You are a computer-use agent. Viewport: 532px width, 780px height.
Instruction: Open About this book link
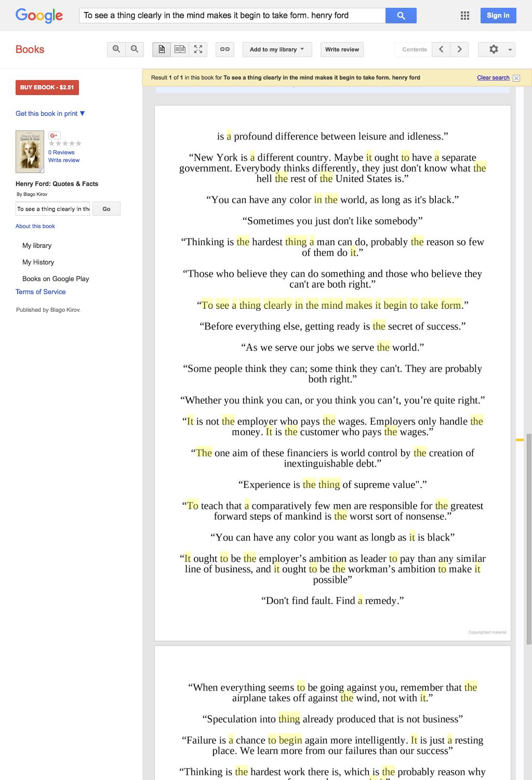pyautogui.click(x=35, y=226)
